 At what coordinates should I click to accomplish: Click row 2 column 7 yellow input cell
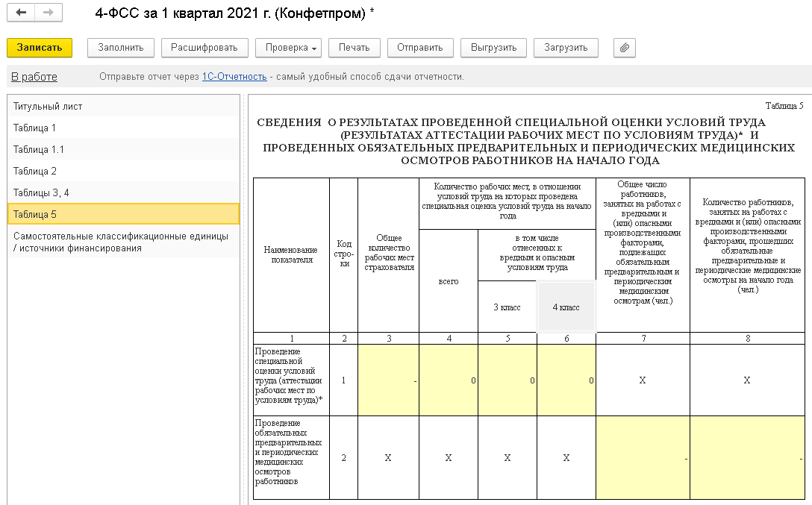(x=643, y=458)
